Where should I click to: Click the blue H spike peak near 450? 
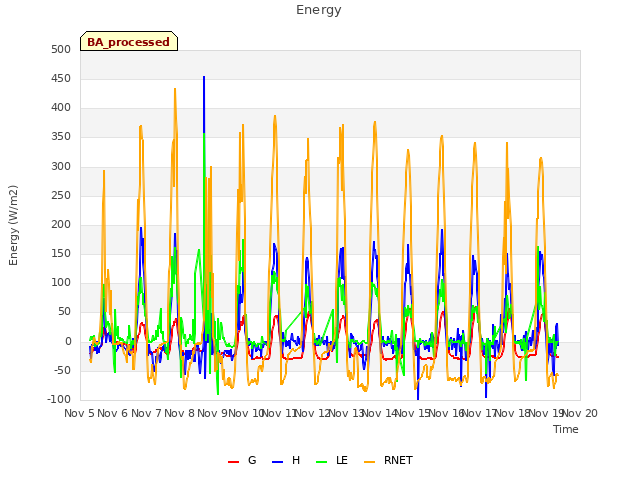204,77
